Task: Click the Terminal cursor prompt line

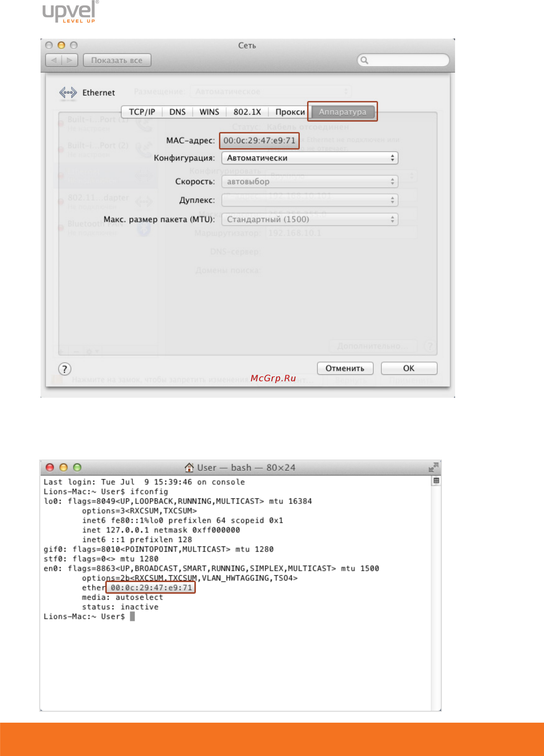Action: pos(89,616)
